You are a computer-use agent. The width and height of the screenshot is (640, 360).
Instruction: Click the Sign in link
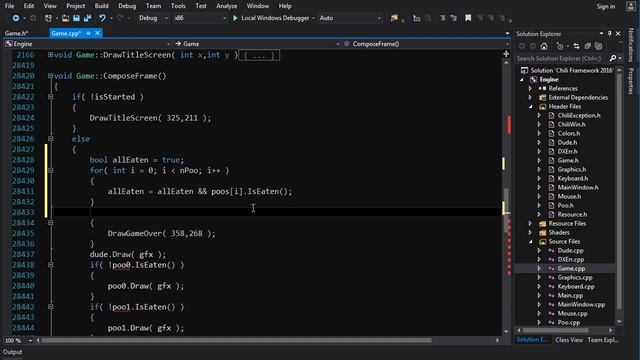tap(606, 6)
